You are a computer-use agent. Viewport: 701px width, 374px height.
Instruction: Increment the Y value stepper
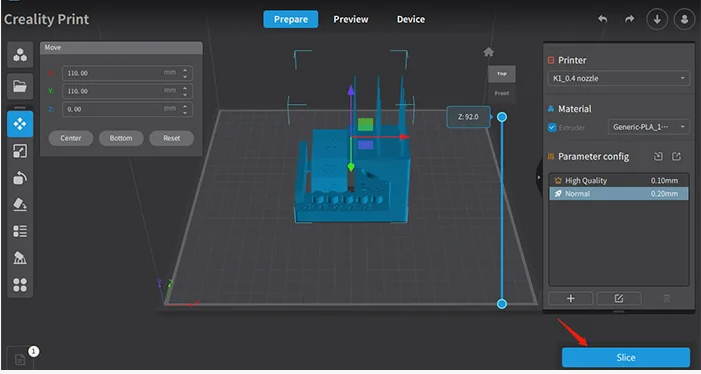click(185, 88)
